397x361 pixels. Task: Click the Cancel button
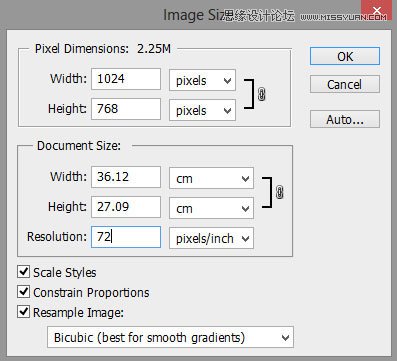[345, 84]
